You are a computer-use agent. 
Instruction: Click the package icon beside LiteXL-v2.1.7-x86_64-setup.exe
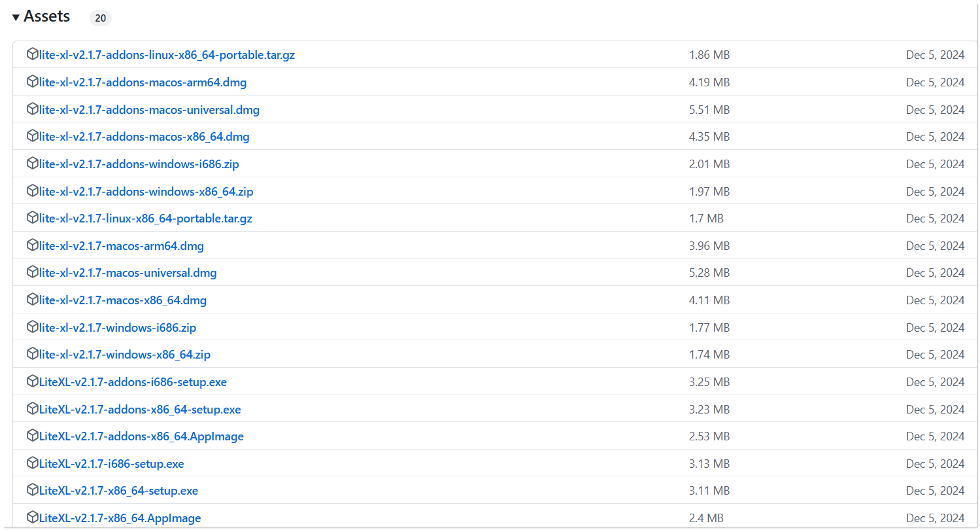pyautogui.click(x=32, y=490)
